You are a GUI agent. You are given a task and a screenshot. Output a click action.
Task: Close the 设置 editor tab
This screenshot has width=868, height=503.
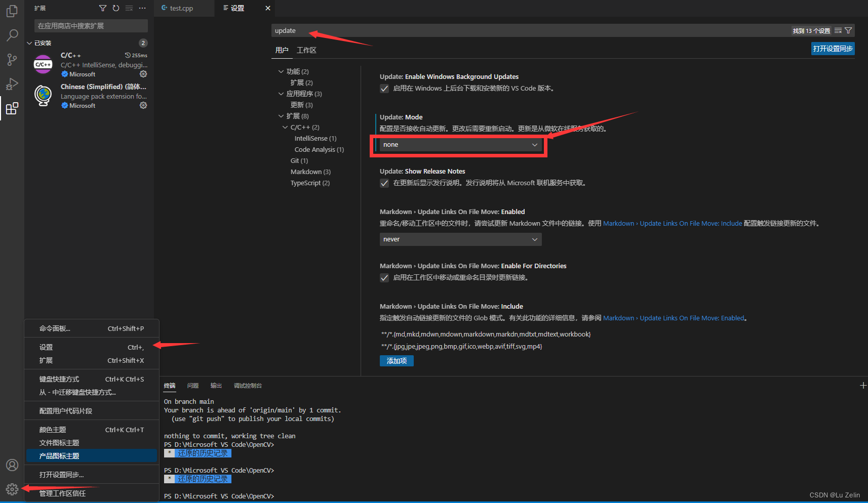[x=268, y=8]
